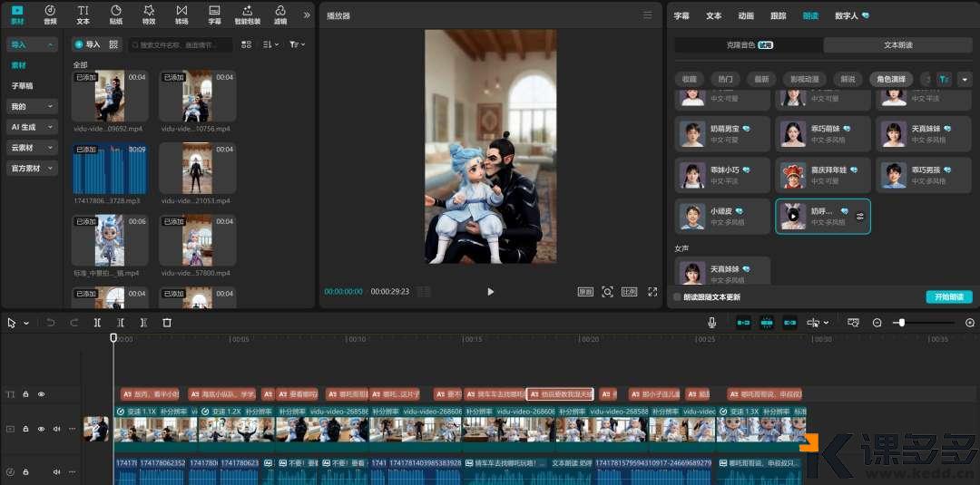Click the 导入 import button with plus icon

87,44
